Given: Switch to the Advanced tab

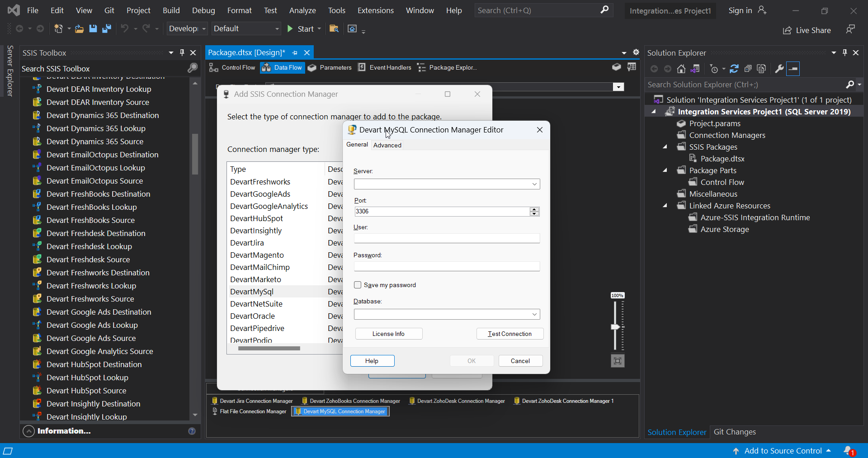Looking at the screenshot, I should pos(387,145).
